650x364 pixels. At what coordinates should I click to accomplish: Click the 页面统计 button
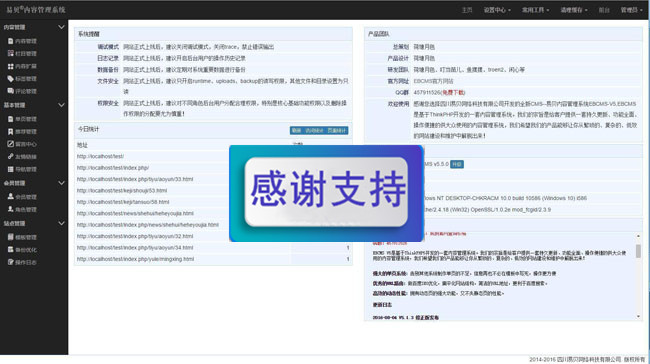click(337, 131)
